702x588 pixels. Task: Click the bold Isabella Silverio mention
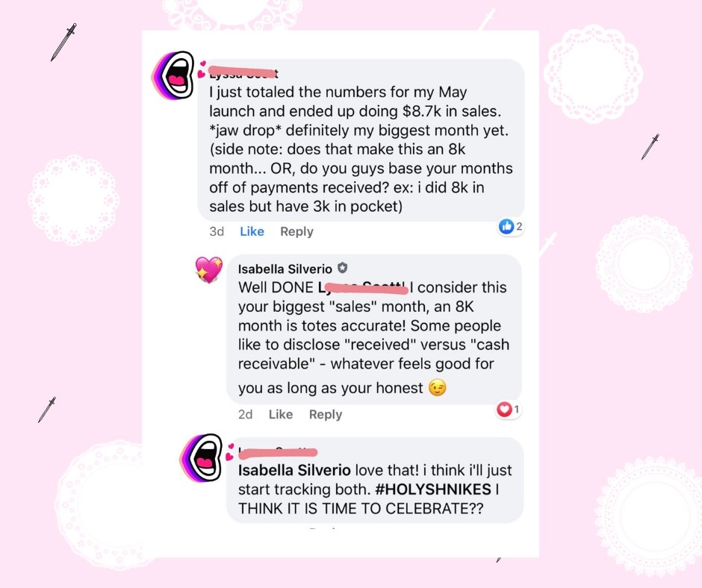click(294, 470)
